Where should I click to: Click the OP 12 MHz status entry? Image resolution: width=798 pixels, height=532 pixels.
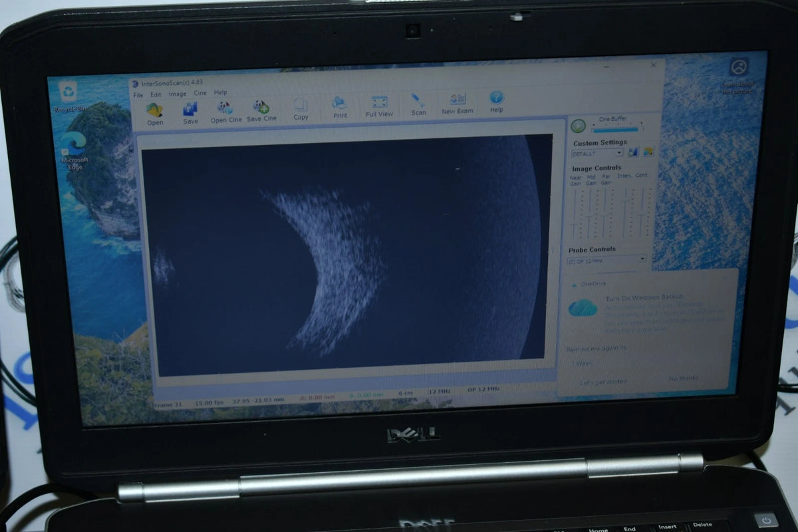(483, 389)
